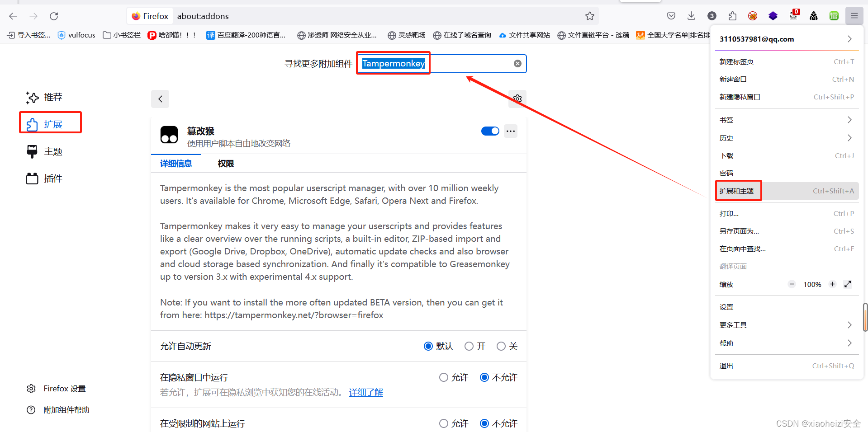Set auto-update to Off

[501, 346]
